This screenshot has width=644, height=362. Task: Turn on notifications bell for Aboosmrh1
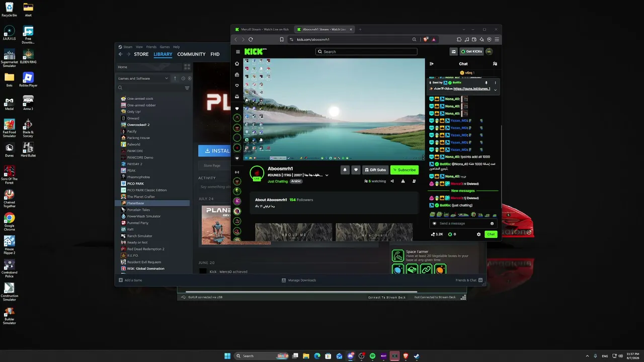pos(345,170)
